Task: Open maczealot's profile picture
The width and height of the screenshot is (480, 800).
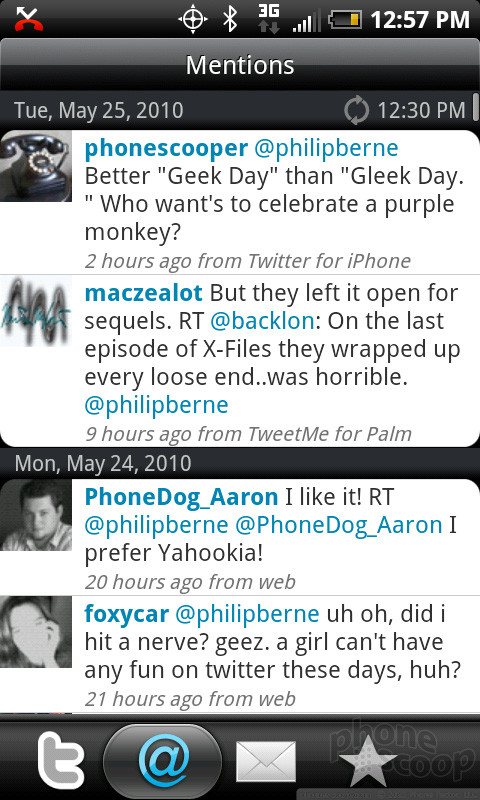Action: (36, 310)
